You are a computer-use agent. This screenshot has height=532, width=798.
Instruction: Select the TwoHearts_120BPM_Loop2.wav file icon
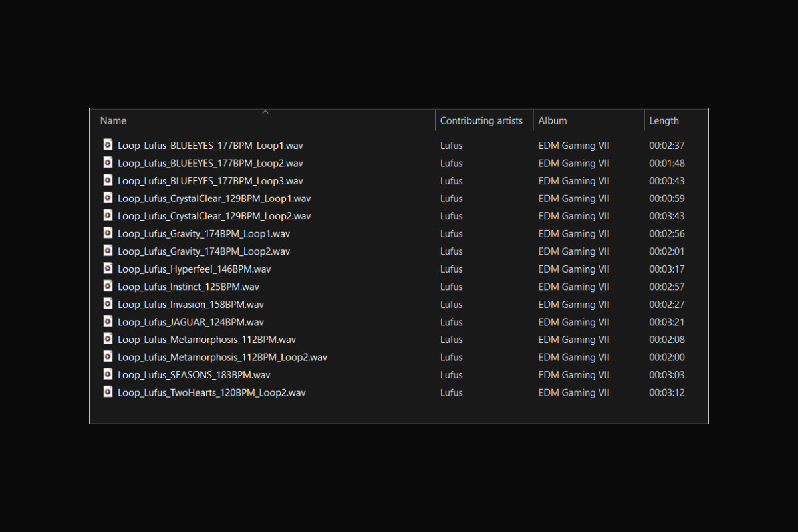pyautogui.click(x=108, y=392)
